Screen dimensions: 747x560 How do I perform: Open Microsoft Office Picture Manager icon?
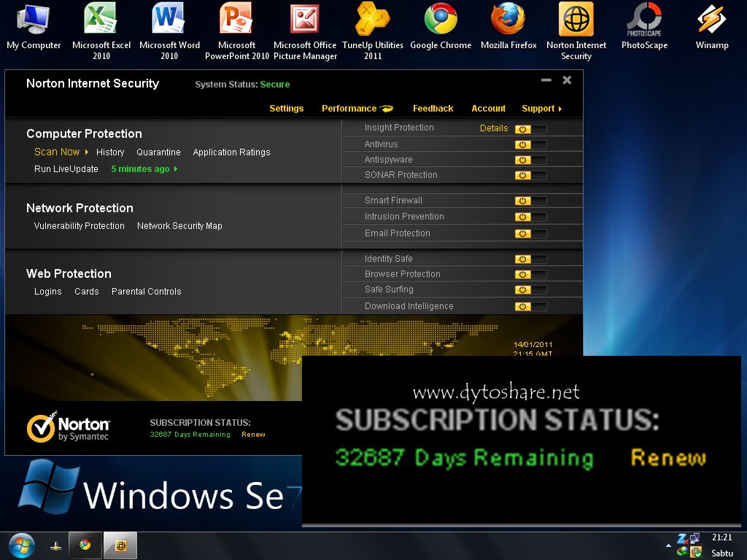click(305, 31)
